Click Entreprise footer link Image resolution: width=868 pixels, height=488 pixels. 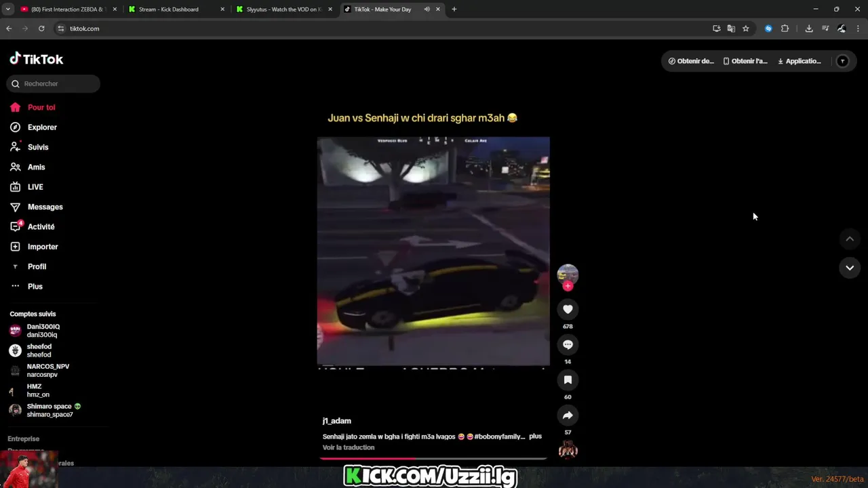24,439
